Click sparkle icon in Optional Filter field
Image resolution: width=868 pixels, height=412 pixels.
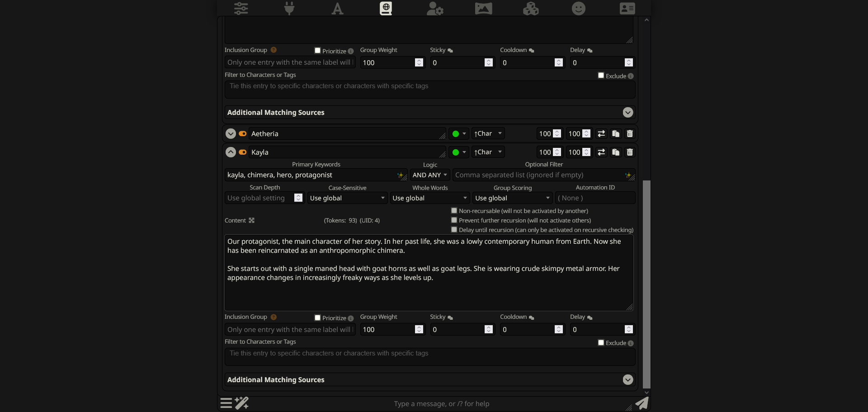(628, 175)
